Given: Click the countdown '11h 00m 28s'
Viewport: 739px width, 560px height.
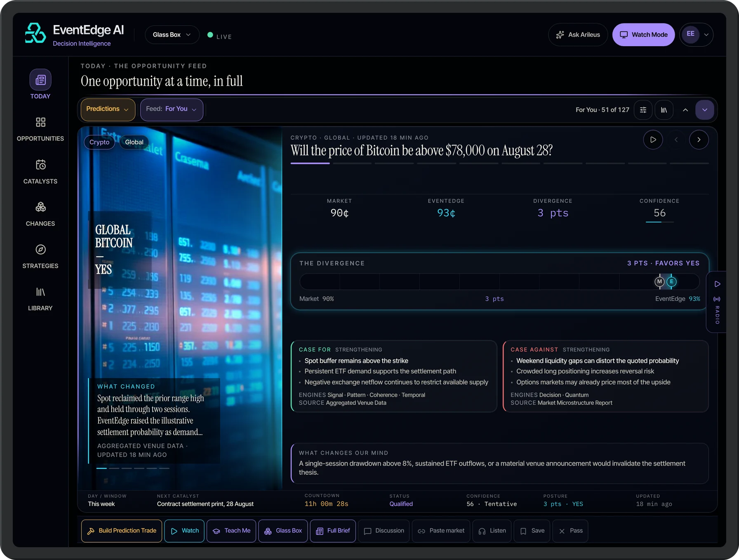Looking at the screenshot, I should 326,504.
